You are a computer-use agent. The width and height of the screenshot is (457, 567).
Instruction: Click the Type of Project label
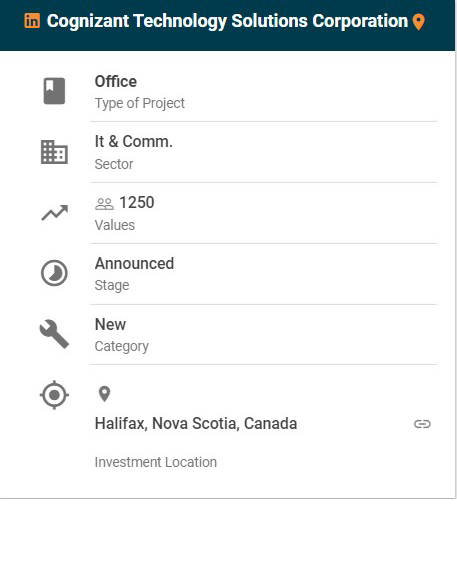coord(140,103)
